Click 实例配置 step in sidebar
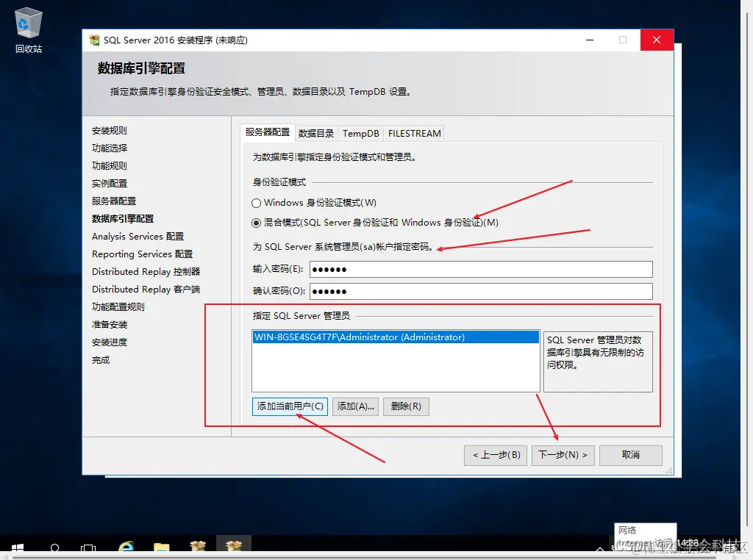 110,184
